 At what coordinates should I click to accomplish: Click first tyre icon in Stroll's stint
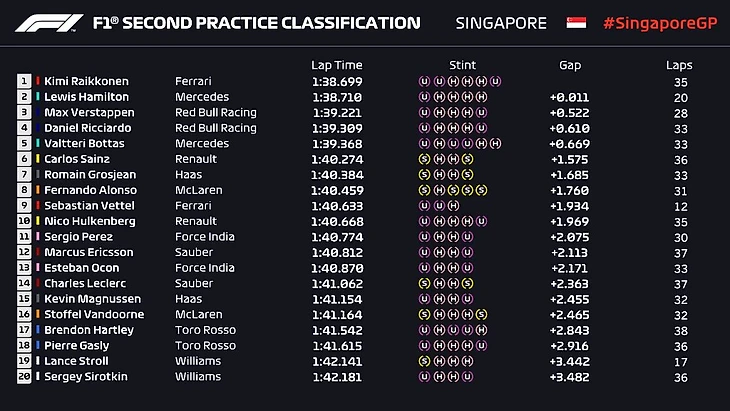coord(424,362)
